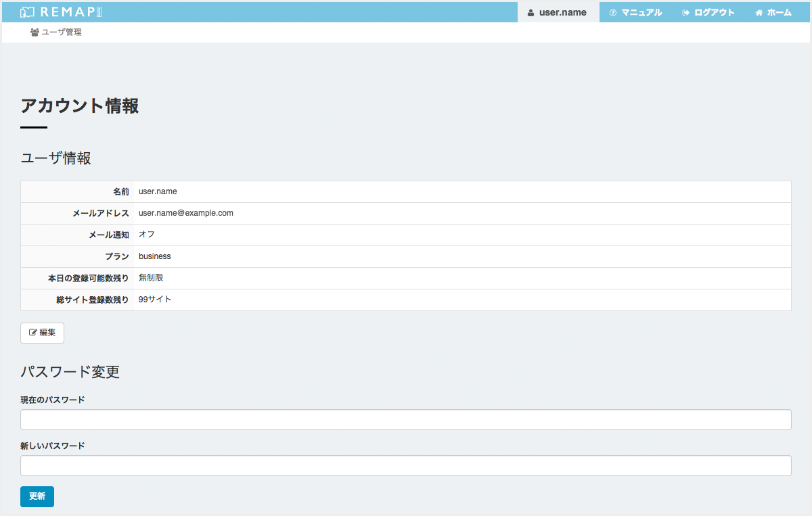Open the マニュアル menu item
812x516 pixels.
click(x=635, y=12)
